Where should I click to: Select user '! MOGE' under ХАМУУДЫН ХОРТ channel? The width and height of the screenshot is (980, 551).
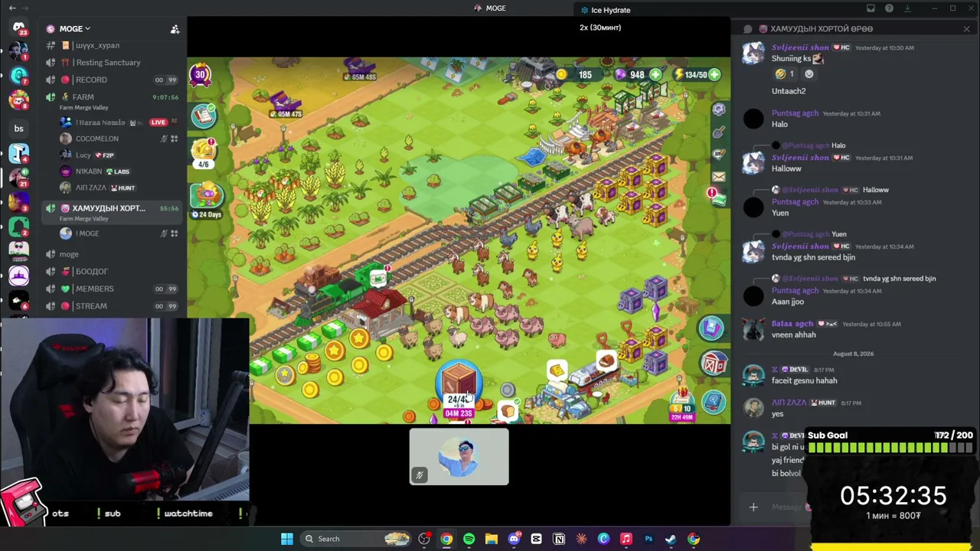(x=87, y=233)
